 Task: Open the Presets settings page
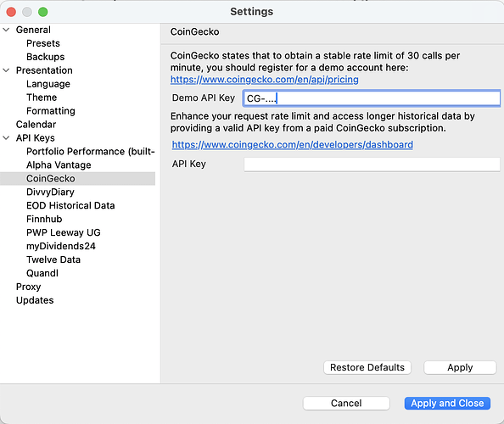[x=43, y=43]
